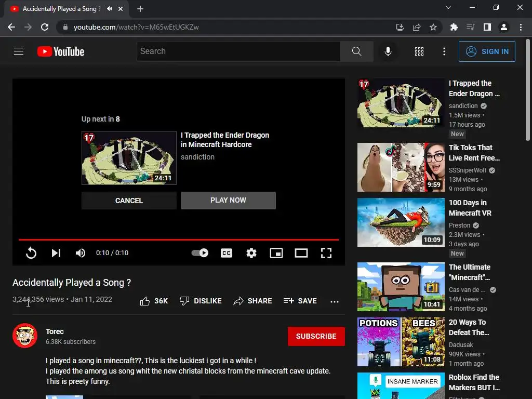
Task: Mute the video with speaker icon
Action: click(81, 253)
